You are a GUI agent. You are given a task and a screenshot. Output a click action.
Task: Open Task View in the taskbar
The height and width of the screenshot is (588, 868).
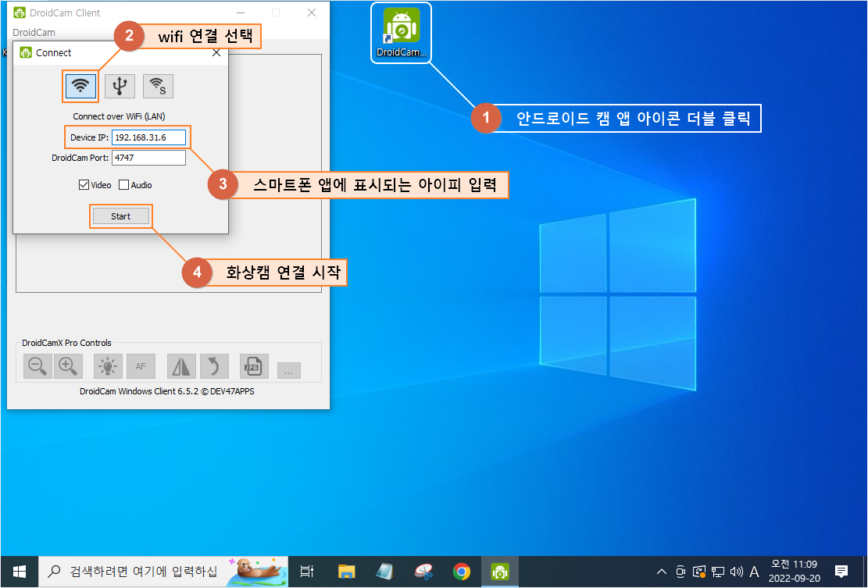[x=307, y=572]
